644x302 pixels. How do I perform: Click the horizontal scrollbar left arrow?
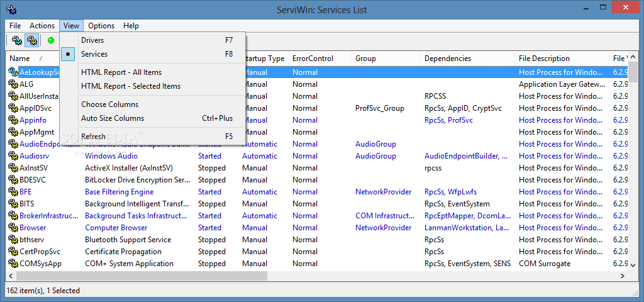[x=11, y=276]
